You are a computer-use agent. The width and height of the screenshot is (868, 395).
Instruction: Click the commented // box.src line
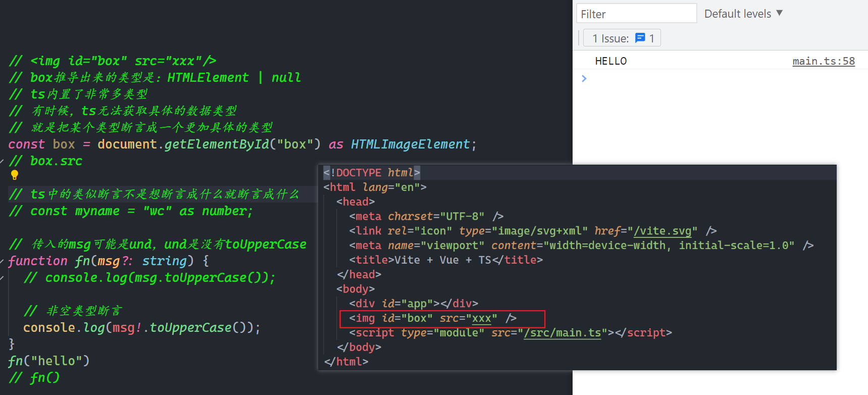click(x=45, y=161)
